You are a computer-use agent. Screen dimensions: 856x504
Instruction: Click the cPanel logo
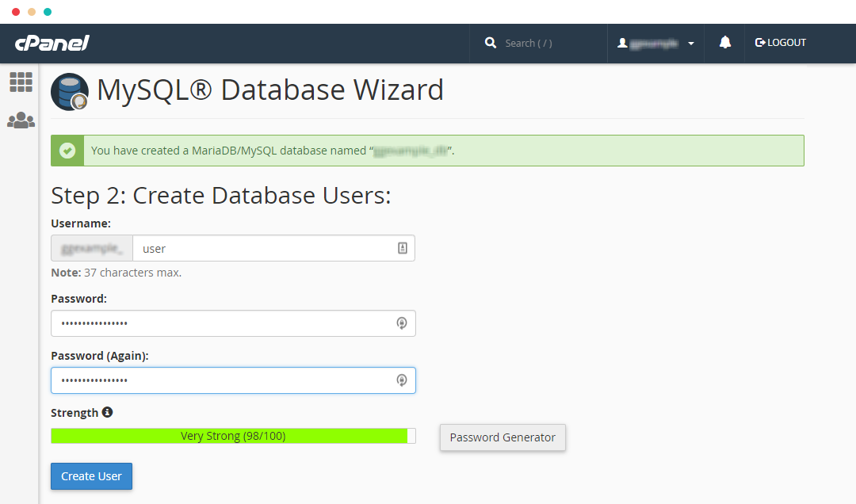click(x=50, y=43)
